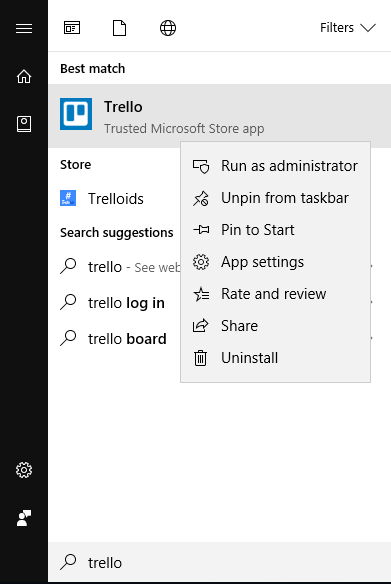Expand the Filters dropdown
The width and height of the screenshot is (391, 584).
click(348, 28)
